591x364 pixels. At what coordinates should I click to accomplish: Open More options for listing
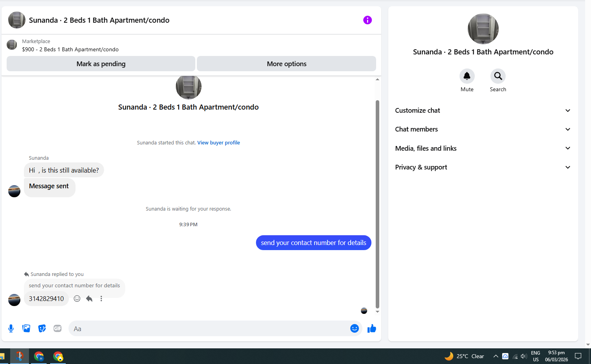tap(286, 64)
